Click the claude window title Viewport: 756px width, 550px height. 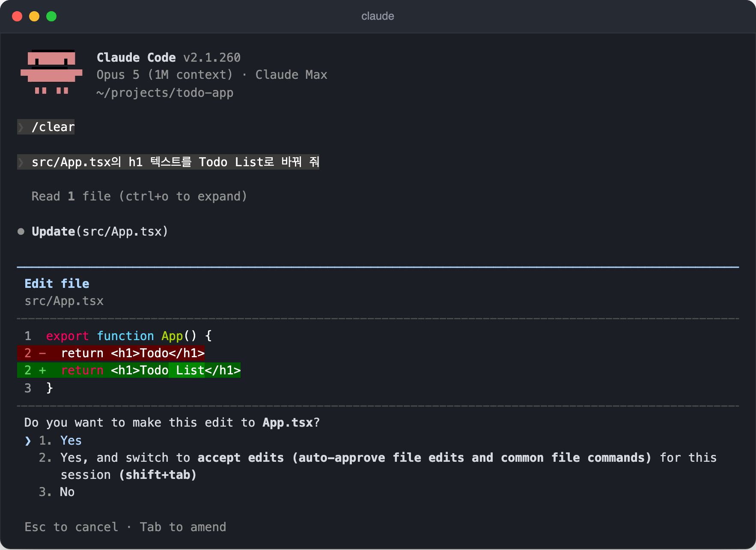point(378,16)
